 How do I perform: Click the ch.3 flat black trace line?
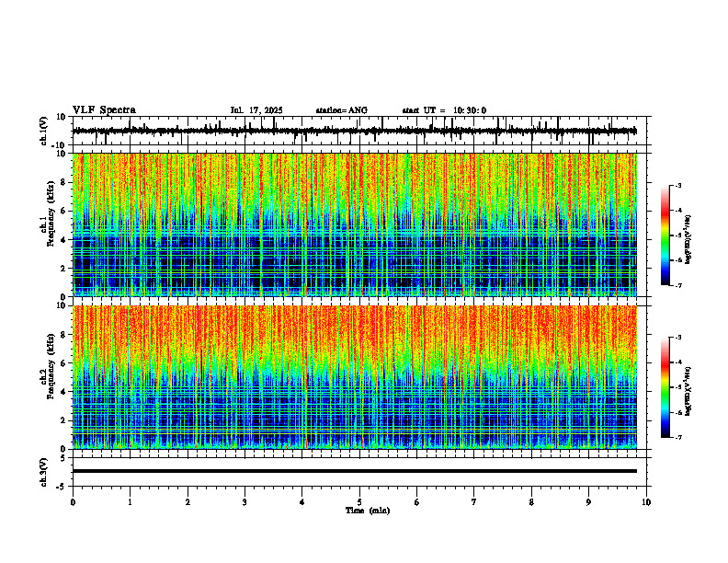point(355,471)
